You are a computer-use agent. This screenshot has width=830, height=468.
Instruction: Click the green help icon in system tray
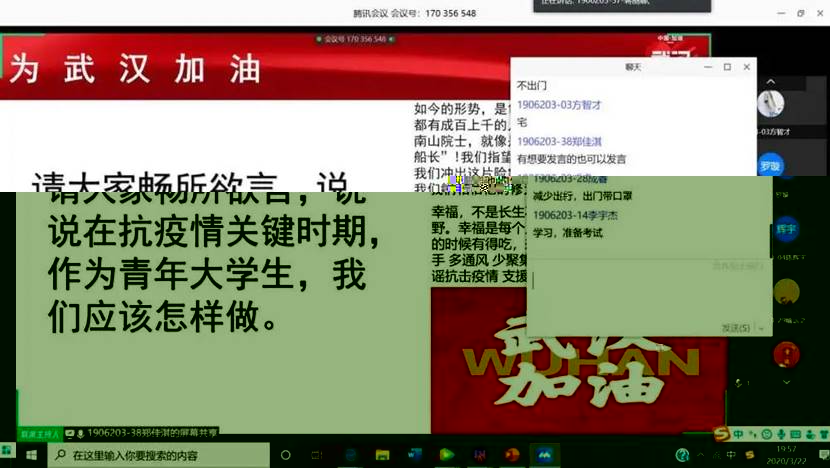(682, 455)
